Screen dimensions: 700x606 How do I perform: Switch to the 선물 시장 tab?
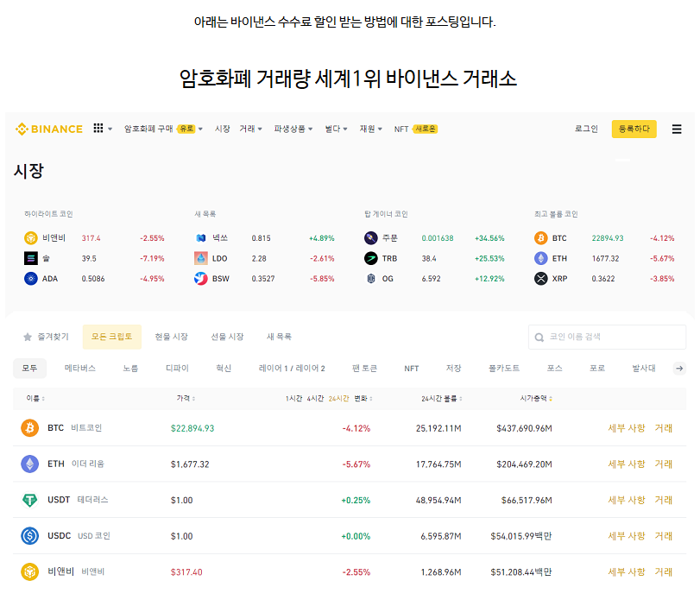[x=227, y=337]
